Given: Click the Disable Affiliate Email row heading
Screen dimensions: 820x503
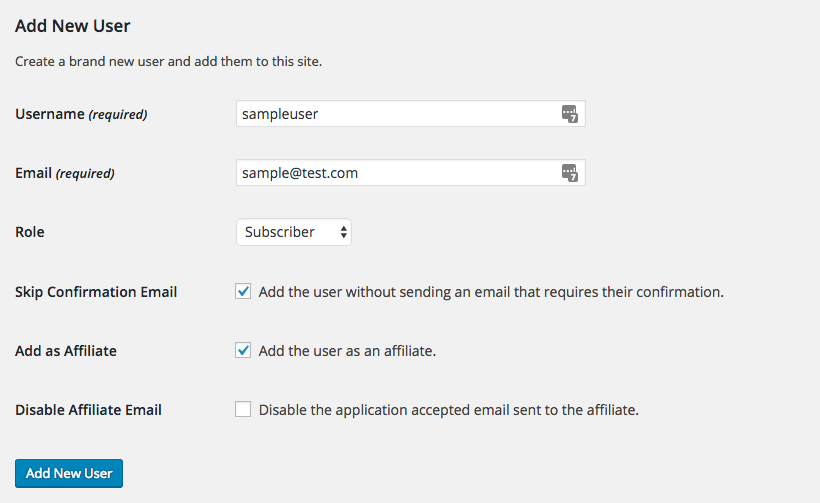Looking at the screenshot, I should tap(88, 409).
